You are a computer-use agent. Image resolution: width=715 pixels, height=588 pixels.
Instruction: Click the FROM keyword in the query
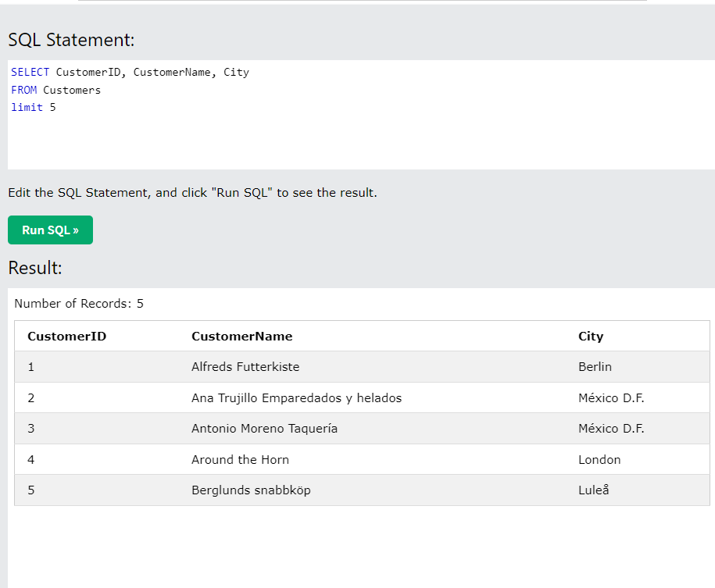pyautogui.click(x=23, y=90)
